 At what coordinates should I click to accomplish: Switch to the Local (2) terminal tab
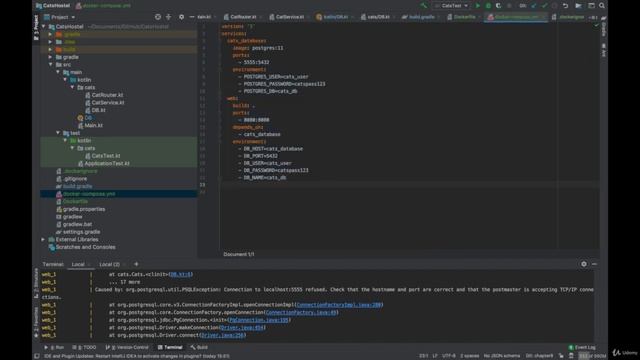pos(109,264)
